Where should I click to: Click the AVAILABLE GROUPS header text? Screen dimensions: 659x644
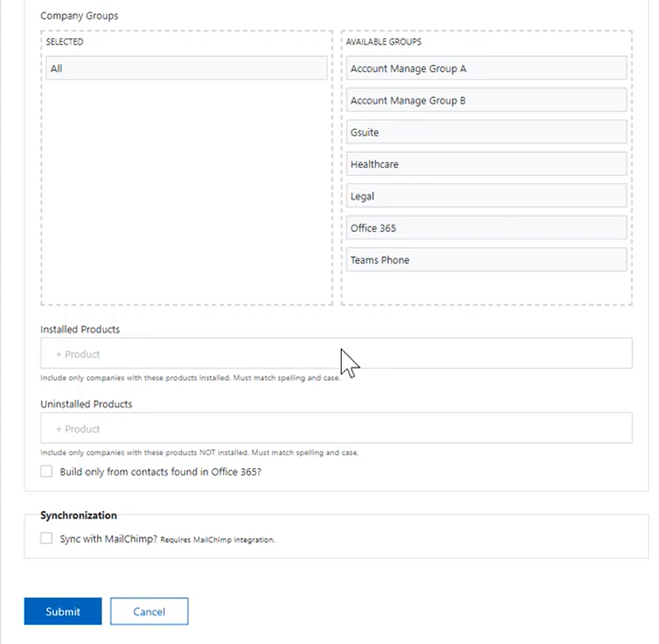(384, 41)
